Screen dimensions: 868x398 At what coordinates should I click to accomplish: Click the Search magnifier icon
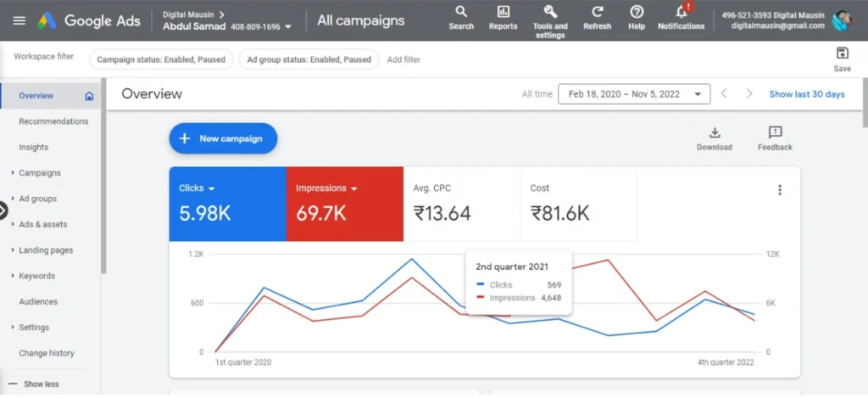click(x=461, y=12)
